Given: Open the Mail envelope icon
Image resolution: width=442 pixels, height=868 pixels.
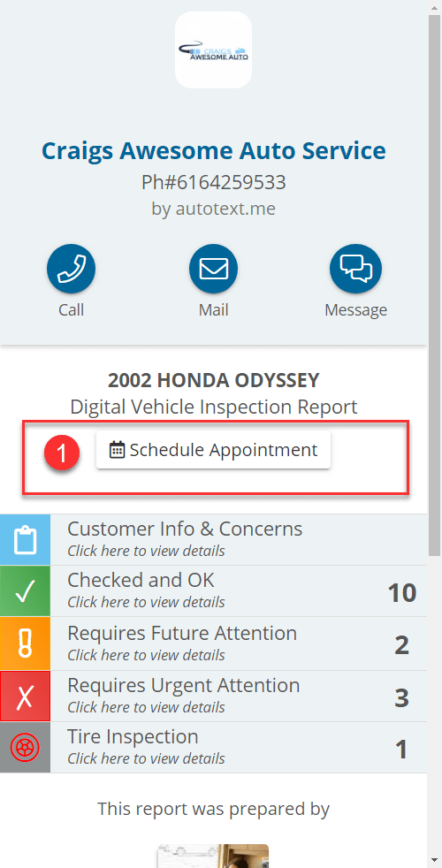Looking at the screenshot, I should pos(213,269).
